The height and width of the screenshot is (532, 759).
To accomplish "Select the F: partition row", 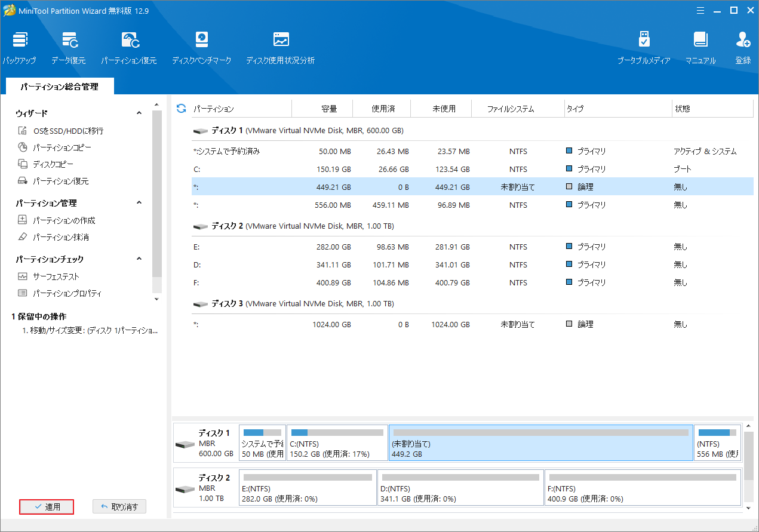I will 472,282.
